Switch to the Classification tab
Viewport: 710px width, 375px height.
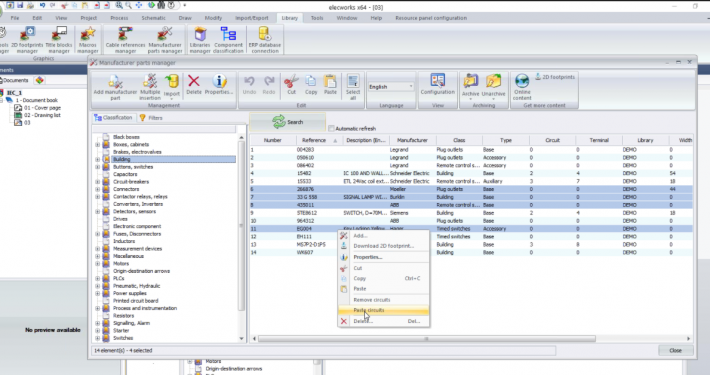click(113, 118)
